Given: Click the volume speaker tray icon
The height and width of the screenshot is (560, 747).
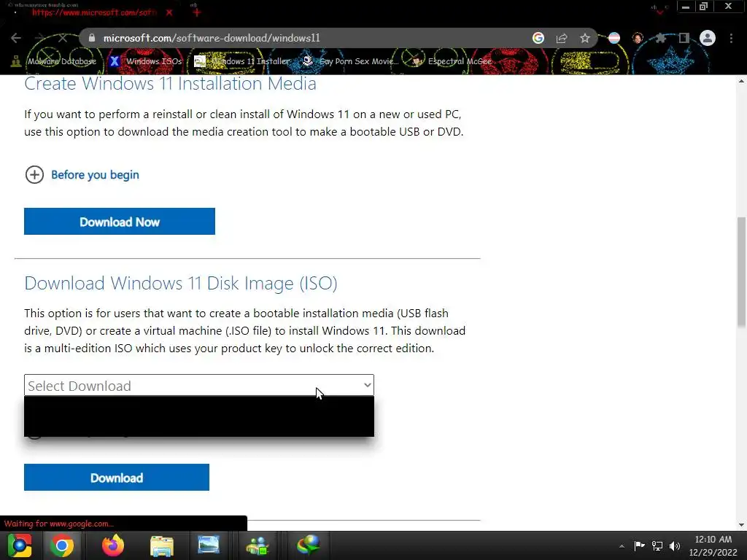Looking at the screenshot, I should 675,545.
